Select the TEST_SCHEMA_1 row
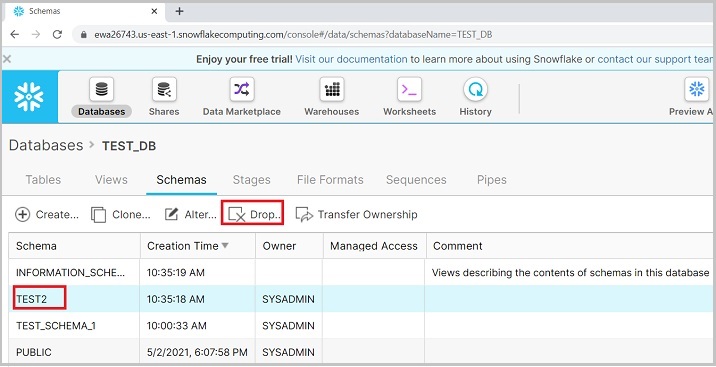The height and width of the screenshot is (367, 716). tap(361, 326)
